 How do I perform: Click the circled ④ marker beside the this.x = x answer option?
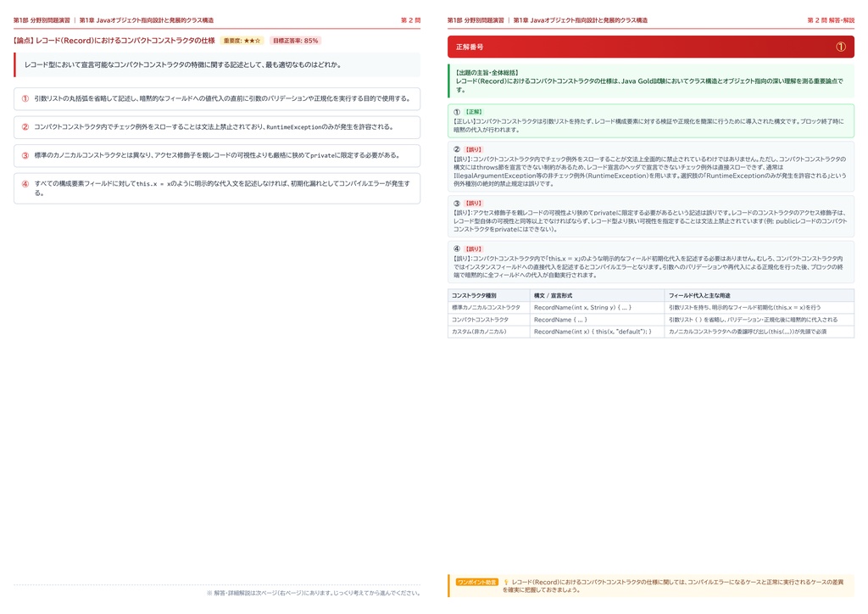[x=25, y=184]
